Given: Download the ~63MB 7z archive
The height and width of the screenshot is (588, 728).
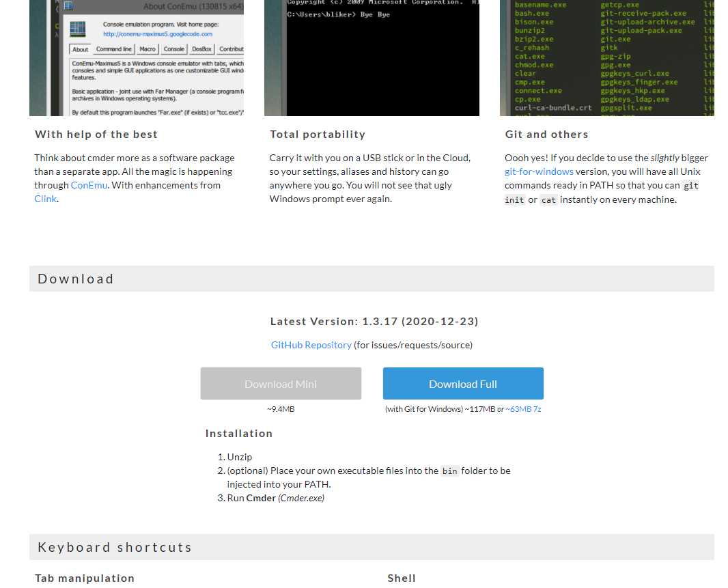Looking at the screenshot, I should tap(523, 409).
